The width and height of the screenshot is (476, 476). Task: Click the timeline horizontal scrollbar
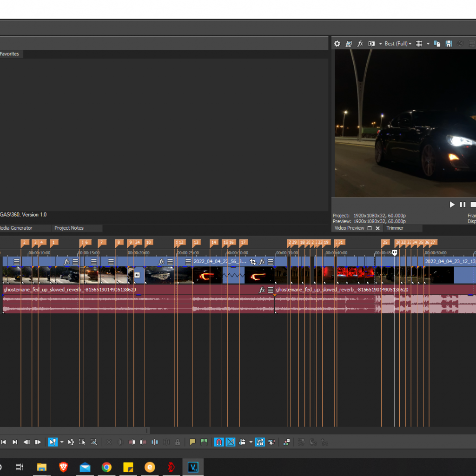[x=74, y=430]
